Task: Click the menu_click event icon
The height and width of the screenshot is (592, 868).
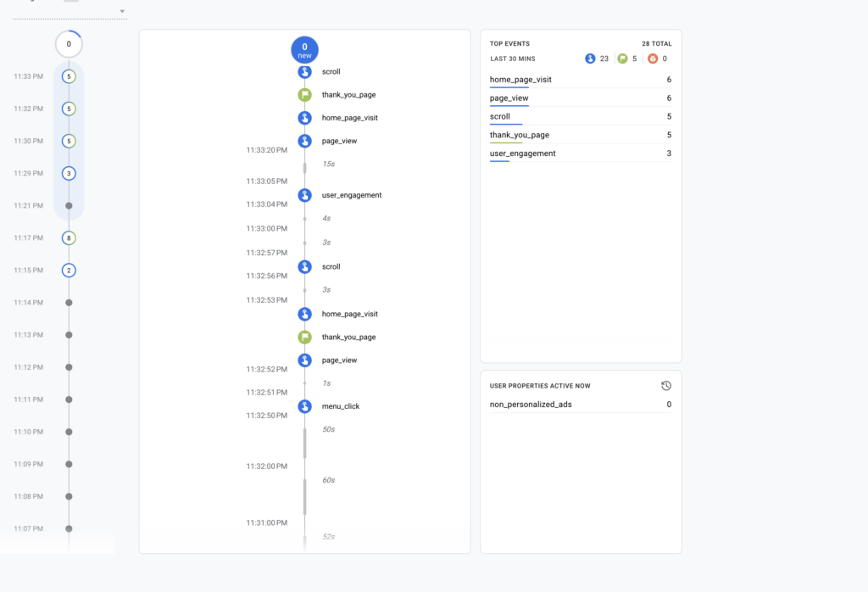Action: click(304, 406)
